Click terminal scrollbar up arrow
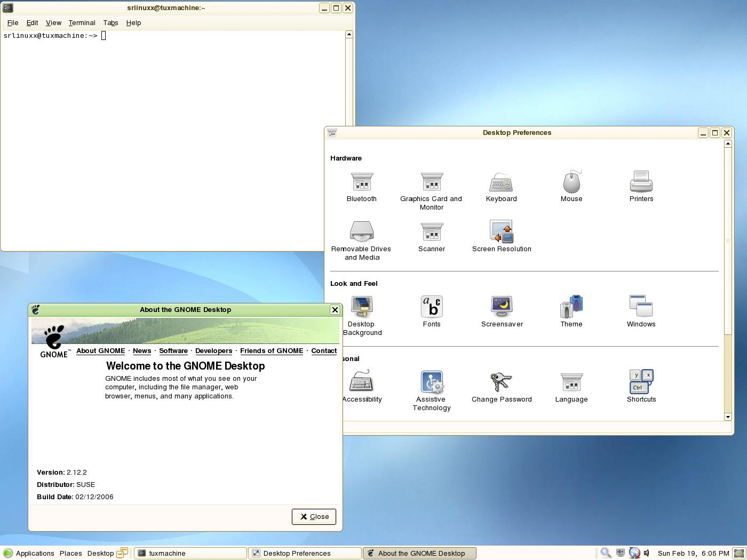747x560 pixels. click(349, 34)
